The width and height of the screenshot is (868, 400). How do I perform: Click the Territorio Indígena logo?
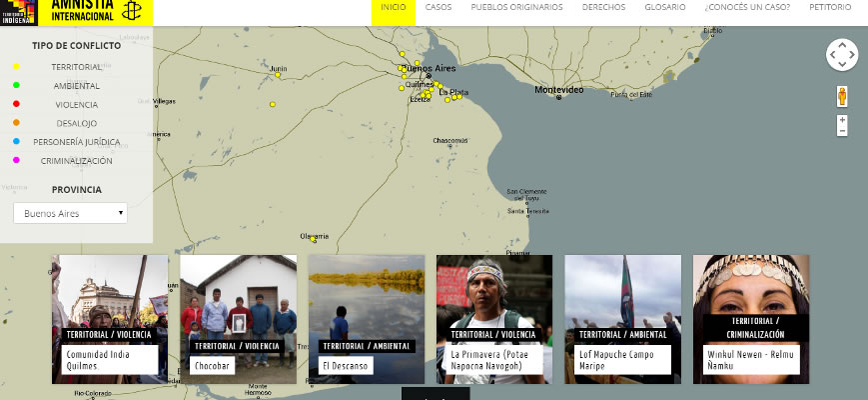click(18, 11)
